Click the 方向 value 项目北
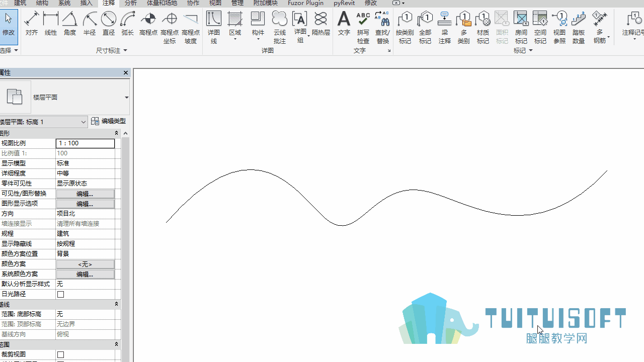Image resolution: width=644 pixels, height=362 pixels. (x=85, y=214)
